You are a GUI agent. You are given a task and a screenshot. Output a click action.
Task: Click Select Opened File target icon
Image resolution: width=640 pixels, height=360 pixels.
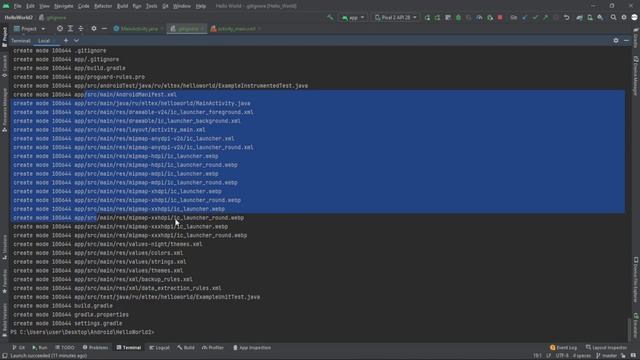[60, 29]
